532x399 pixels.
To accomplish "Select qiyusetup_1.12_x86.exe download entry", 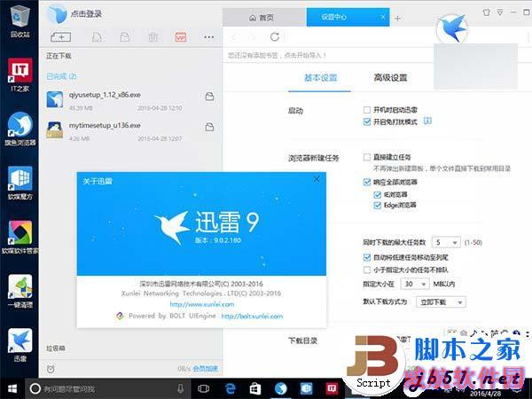I will tap(130, 100).
